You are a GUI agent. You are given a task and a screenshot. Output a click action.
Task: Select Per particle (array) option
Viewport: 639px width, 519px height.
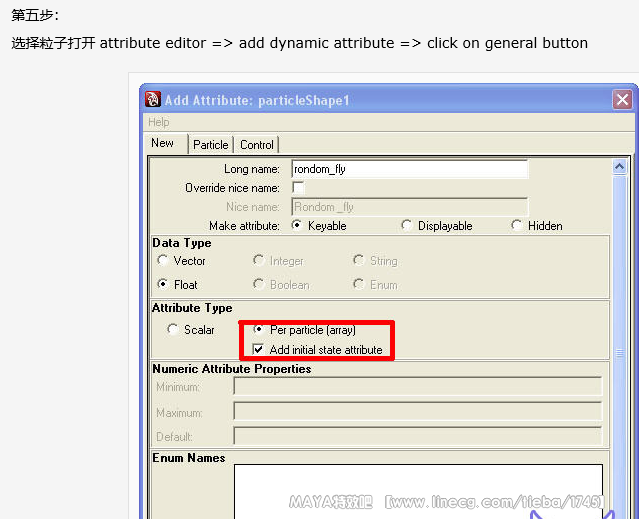(259, 329)
